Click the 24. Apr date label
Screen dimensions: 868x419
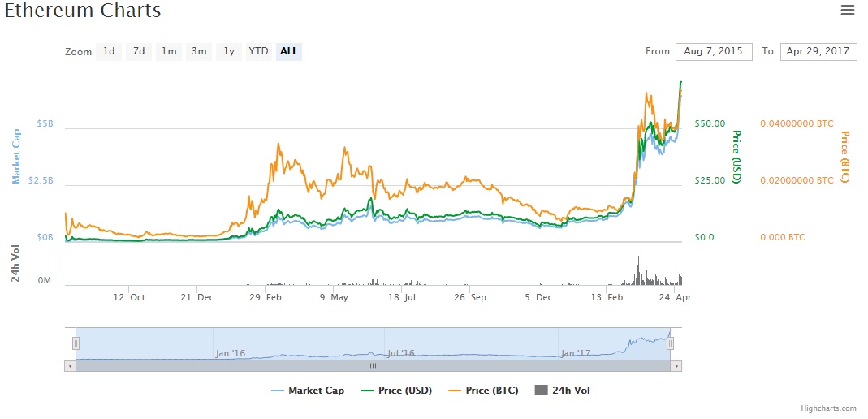coord(676,297)
